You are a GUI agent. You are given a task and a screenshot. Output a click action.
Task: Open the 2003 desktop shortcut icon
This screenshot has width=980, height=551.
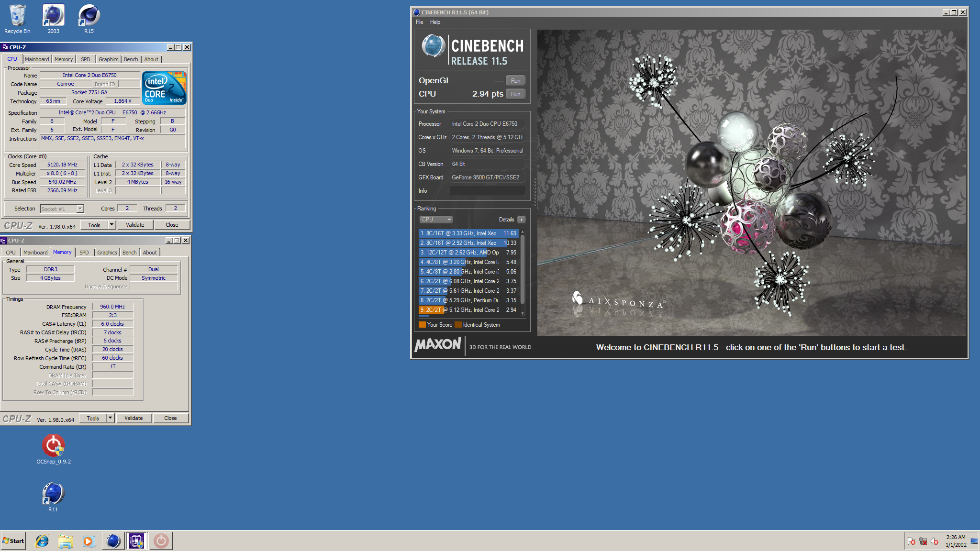tap(53, 19)
